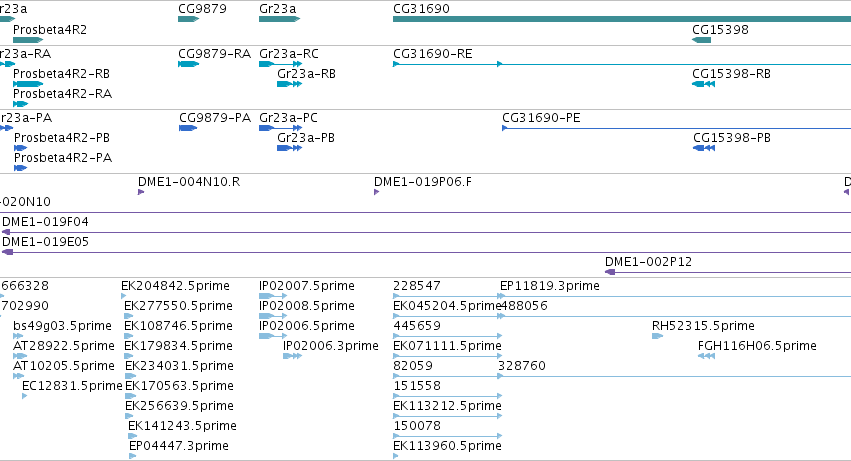Select the DME1-004N10.R clone end label
Screen dimensions: 851x461
tap(189, 182)
